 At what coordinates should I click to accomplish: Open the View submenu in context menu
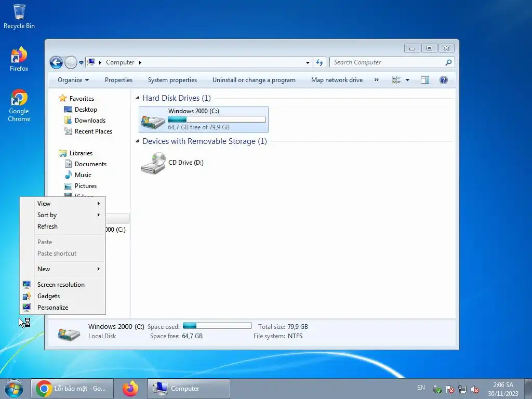point(63,204)
